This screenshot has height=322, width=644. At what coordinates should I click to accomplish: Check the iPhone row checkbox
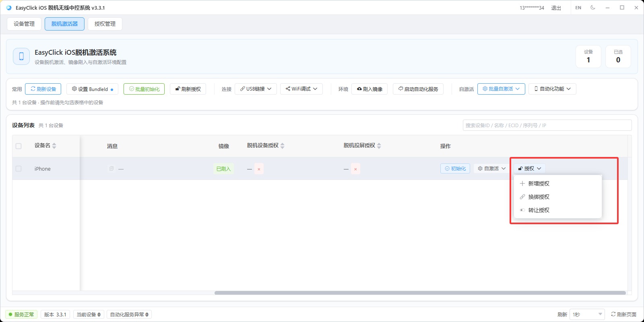tap(19, 169)
